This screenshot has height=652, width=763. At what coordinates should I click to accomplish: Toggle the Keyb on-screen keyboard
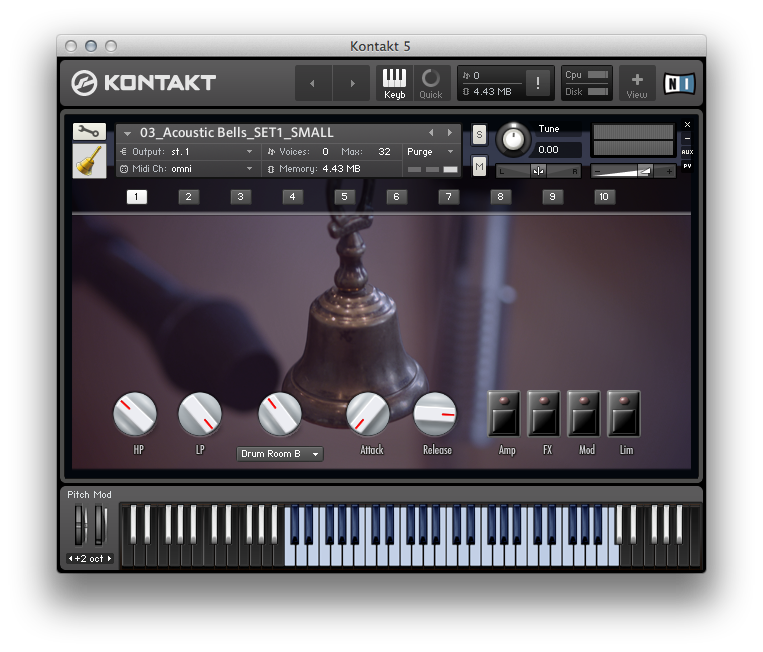[x=394, y=83]
